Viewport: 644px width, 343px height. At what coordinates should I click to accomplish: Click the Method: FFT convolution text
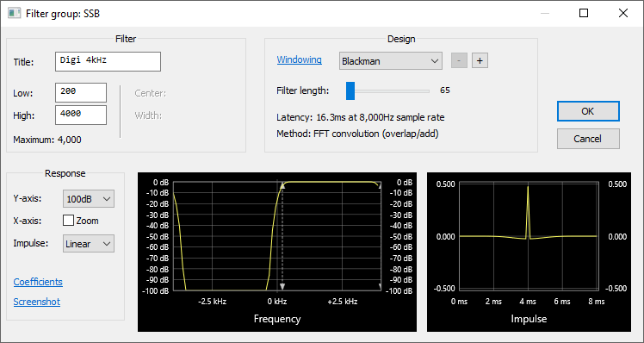[357, 134]
